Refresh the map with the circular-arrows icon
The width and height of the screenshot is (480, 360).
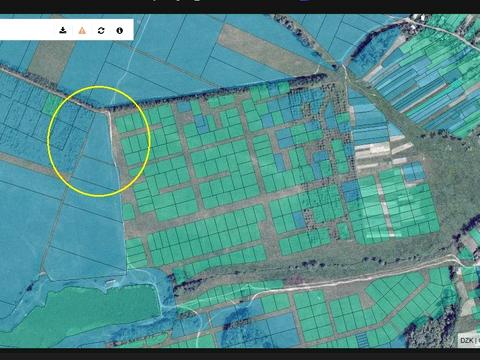pyautogui.click(x=101, y=30)
